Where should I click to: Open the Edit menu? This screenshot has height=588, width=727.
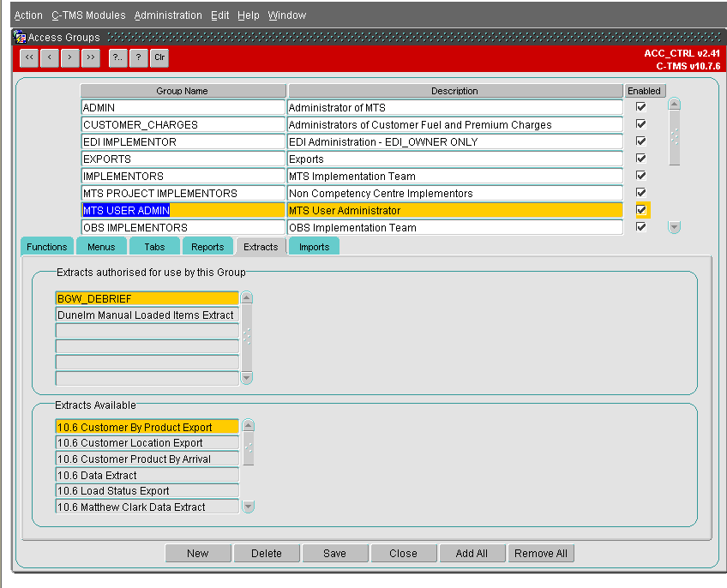[219, 15]
